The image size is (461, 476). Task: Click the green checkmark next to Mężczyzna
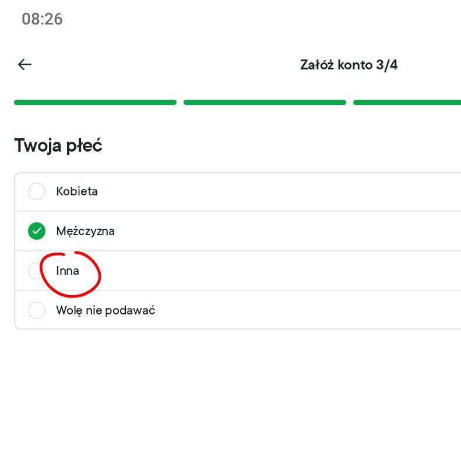[37, 231]
